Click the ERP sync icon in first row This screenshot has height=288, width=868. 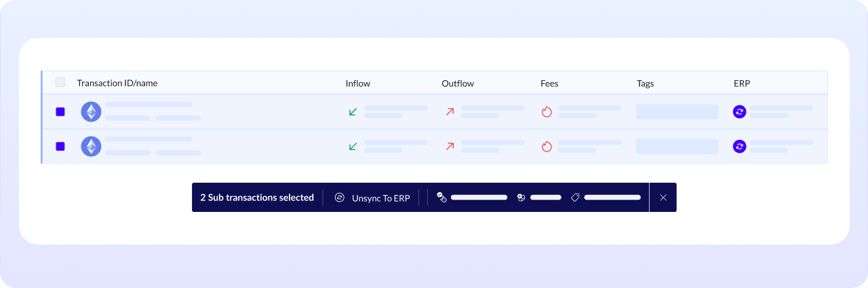tap(739, 111)
